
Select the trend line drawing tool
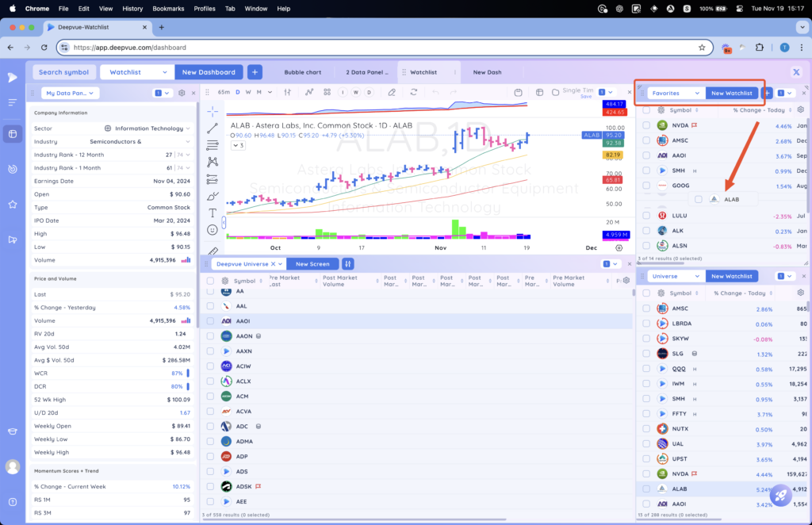(213, 128)
